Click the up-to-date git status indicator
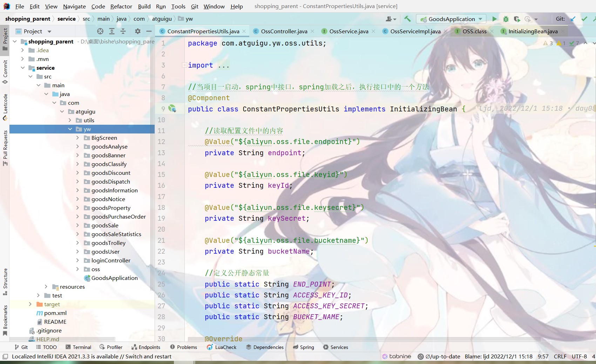Viewport: 596px width, 364px height. pos(439,356)
